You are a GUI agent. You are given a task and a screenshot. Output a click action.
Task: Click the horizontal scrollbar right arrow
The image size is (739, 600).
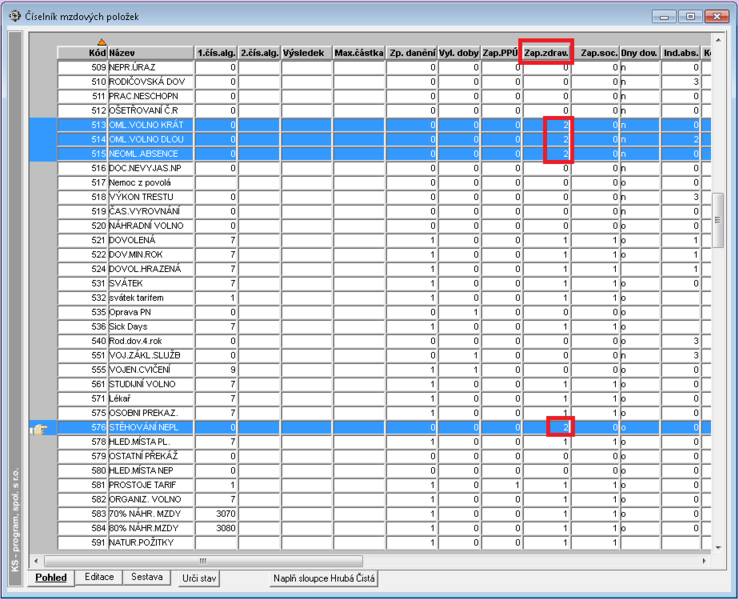[x=704, y=561]
